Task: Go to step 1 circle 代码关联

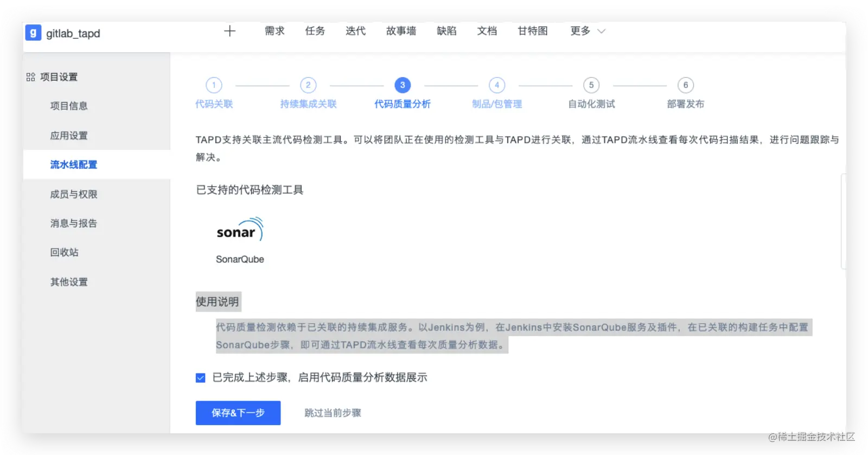Action: coord(214,85)
